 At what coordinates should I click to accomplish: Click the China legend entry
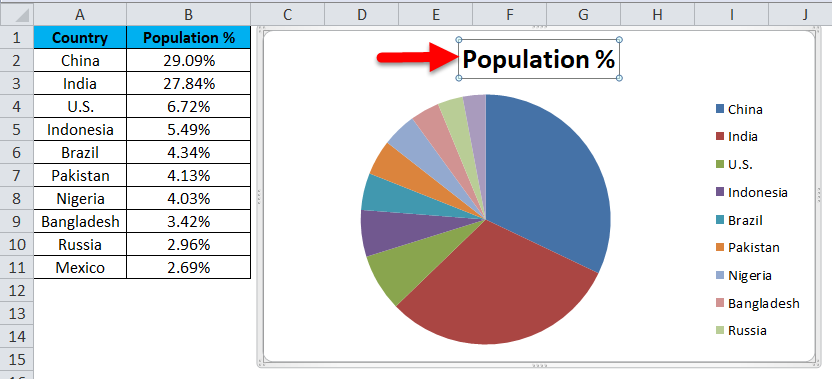[x=739, y=109]
